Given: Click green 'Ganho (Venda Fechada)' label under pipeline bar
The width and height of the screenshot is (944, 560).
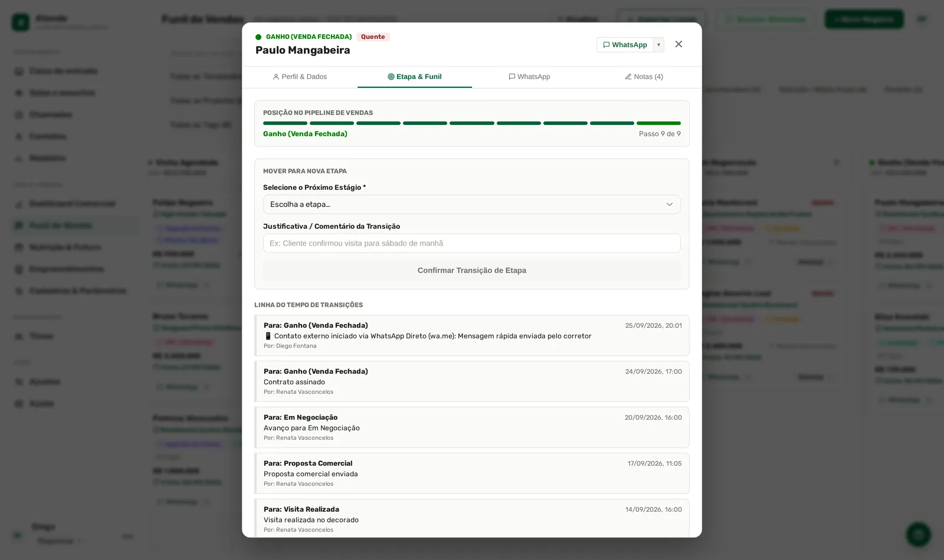Looking at the screenshot, I should 305,134.
